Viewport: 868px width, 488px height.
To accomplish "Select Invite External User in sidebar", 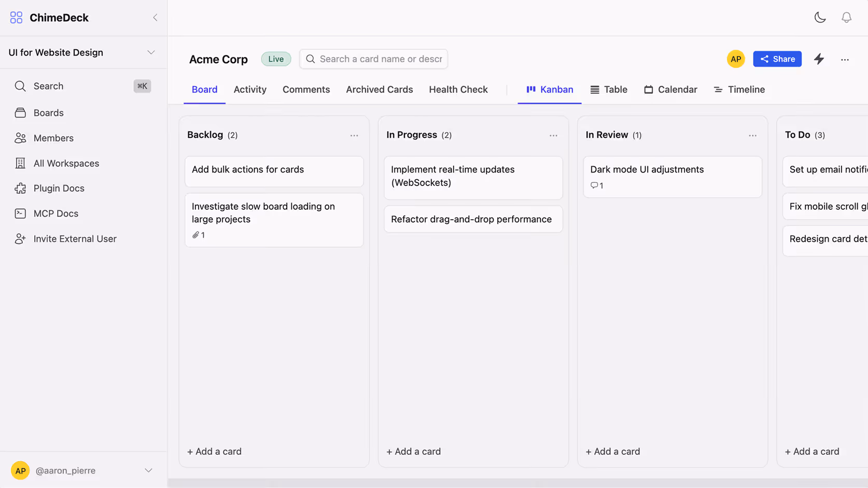I will 83,239.
